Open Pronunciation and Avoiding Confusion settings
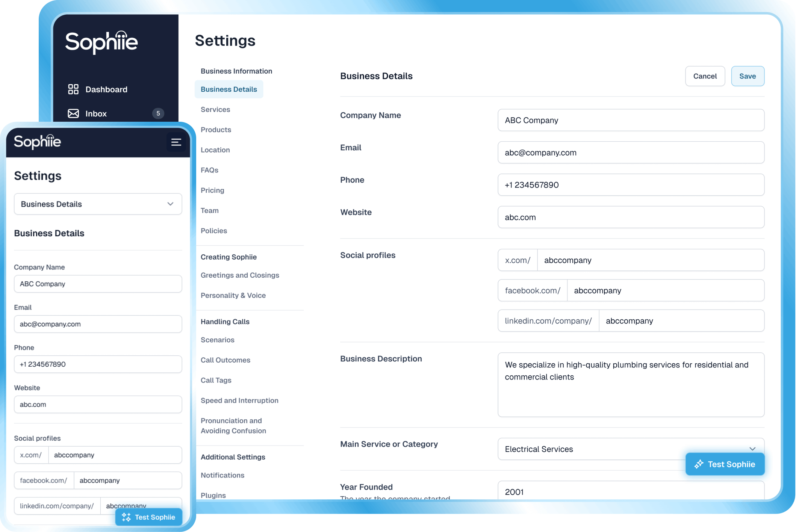This screenshot has width=796, height=532. pyautogui.click(x=233, y=426)
